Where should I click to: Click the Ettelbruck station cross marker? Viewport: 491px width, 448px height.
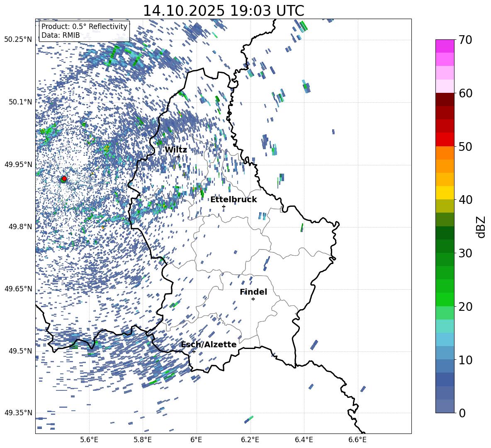tap(224, 206)
